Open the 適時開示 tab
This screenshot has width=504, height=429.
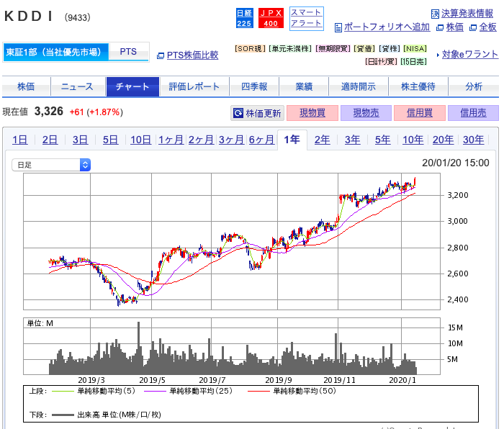click(x=359, y=86)
